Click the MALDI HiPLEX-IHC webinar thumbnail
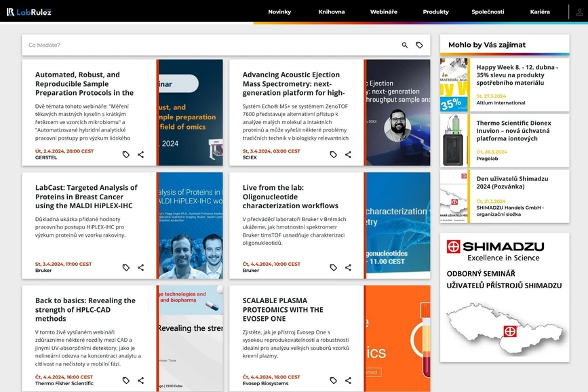This screenshot has width=588, height=392. 190,225
